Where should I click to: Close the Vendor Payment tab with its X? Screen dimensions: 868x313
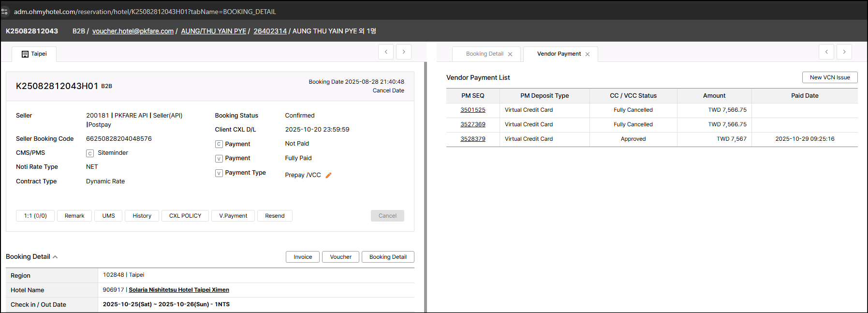pyautogui.click(x=588, y=54)
